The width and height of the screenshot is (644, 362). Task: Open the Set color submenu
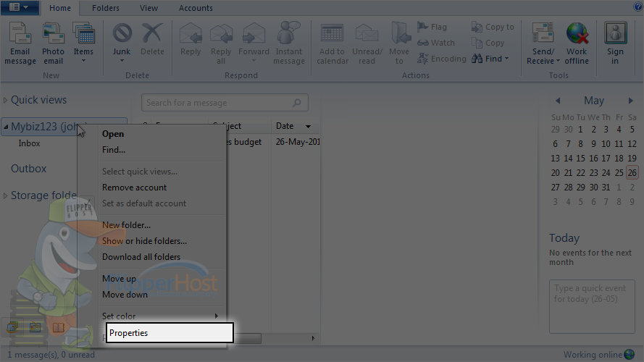160,316
